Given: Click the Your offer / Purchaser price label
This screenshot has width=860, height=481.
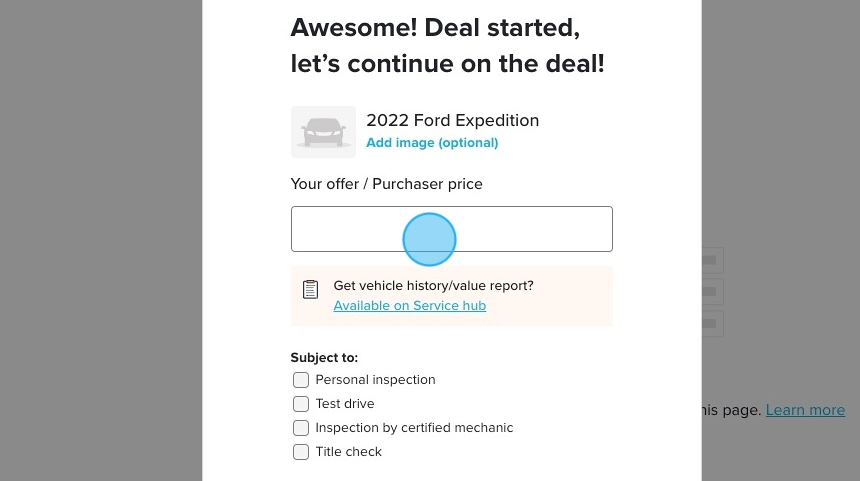Looking at the screenshot, I should [386, 184].
